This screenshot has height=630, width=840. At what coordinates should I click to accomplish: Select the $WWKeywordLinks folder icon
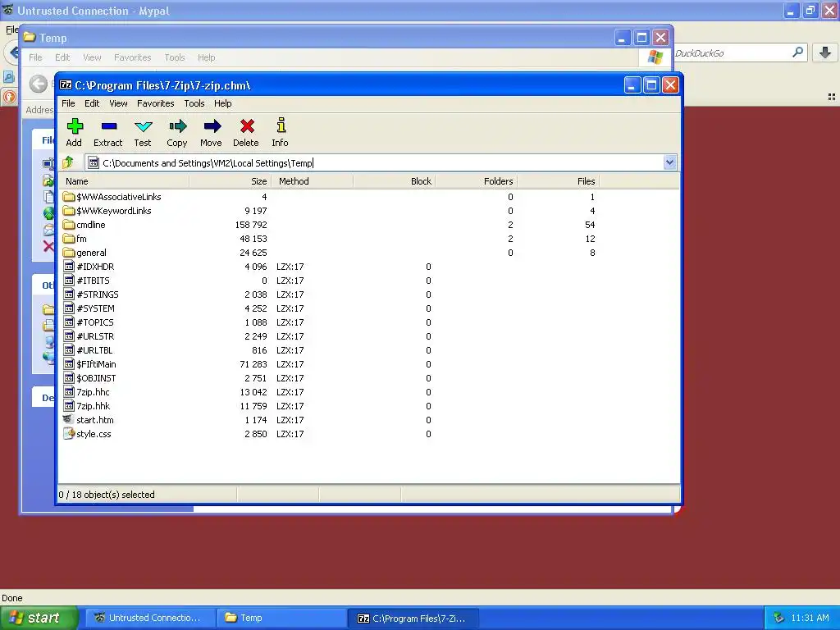click(69, 211)
